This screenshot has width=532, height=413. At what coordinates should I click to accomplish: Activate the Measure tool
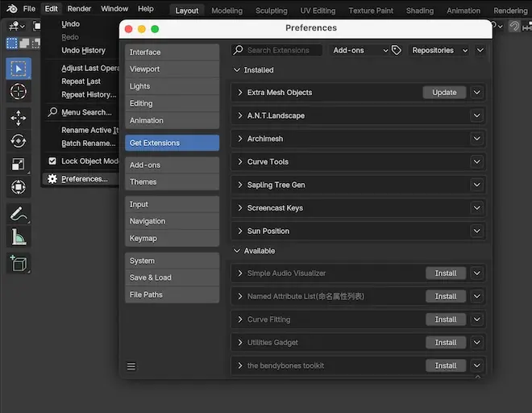pyautogui.click(x=18, y=237)
